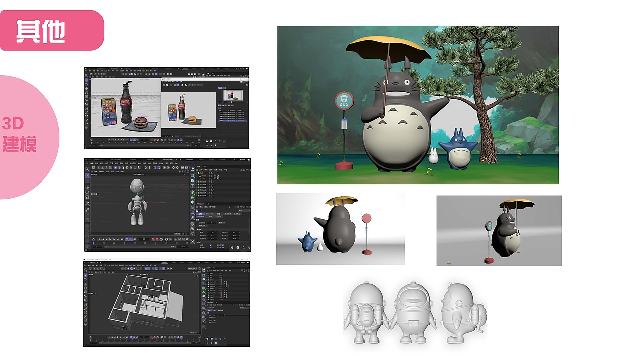Select Move tool in Coke bottle screenshot
The image size is (644, 362).
coord(86,88)
